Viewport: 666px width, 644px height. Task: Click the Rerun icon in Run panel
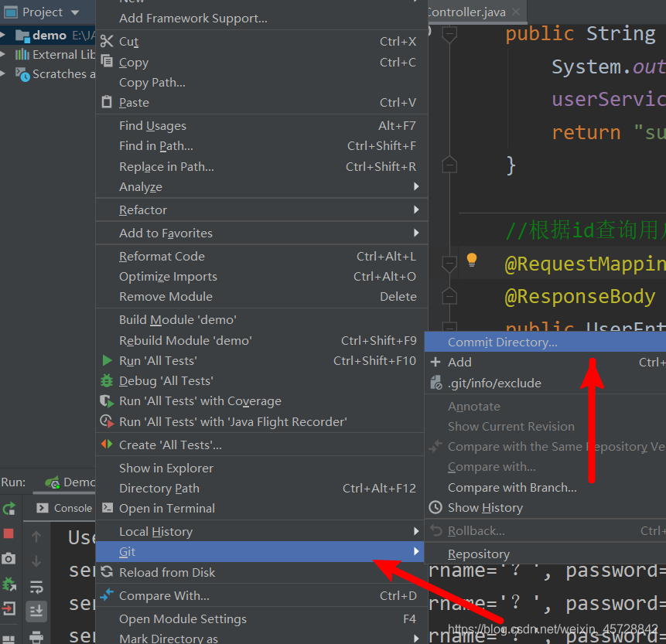tap(9, 508)
